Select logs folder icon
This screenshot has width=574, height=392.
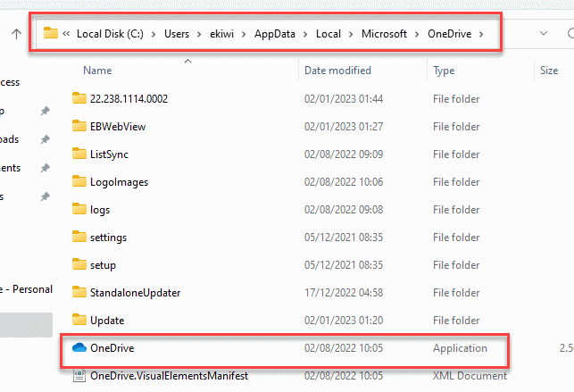[x=79, y=209]
